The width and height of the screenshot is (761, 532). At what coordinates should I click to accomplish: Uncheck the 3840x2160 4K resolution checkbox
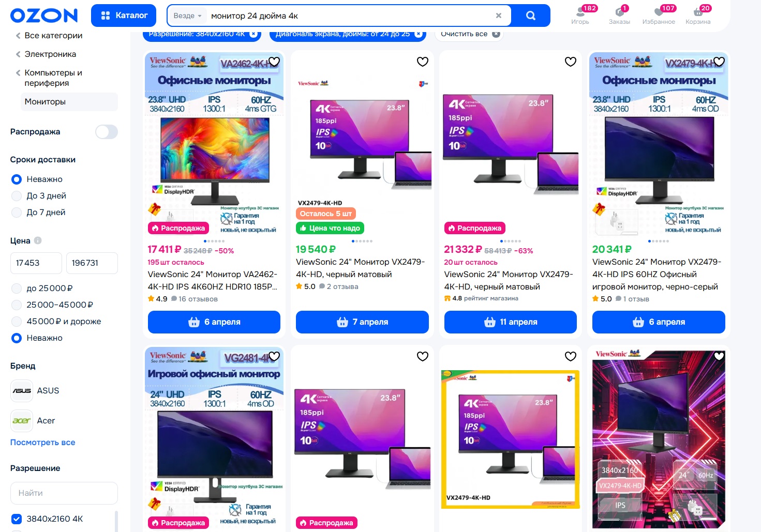17,519
